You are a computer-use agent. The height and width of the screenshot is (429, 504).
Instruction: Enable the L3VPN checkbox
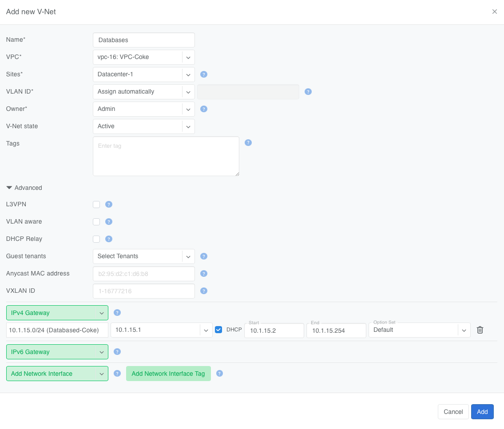(x=96, y=205)
